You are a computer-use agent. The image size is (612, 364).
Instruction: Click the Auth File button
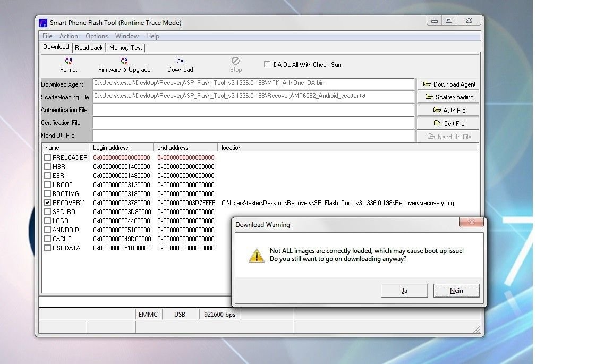(x=448, y=110)
